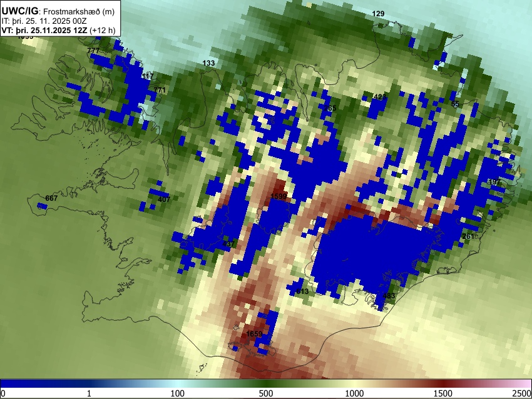This screenshot has width=532, height=399.
Task: Click the map value 613
Action: click(302, 291)
